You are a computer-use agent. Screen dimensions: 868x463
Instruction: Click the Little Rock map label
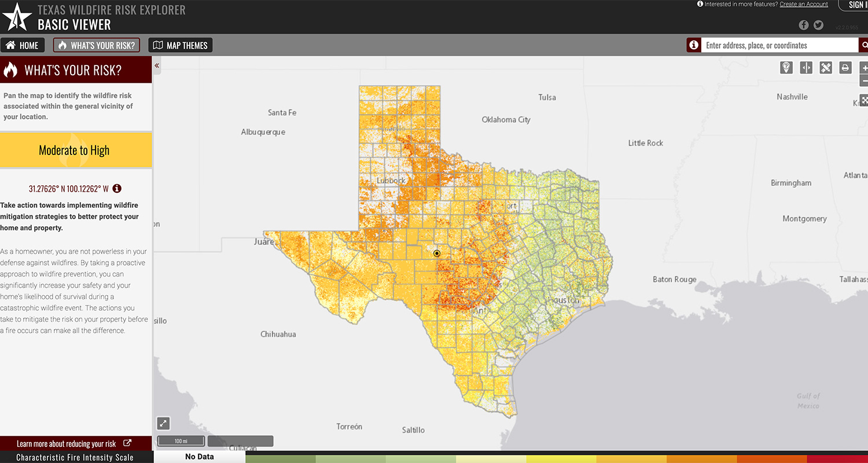(646, 143)
